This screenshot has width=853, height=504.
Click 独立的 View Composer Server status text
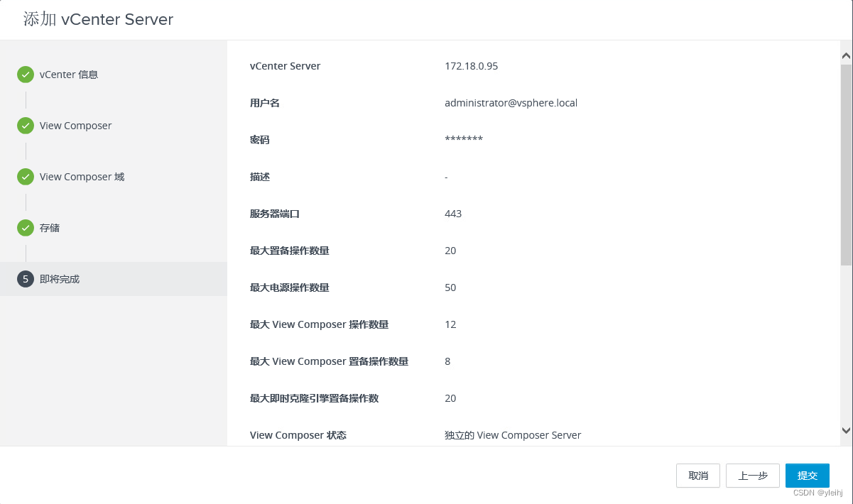pos(513,435)
